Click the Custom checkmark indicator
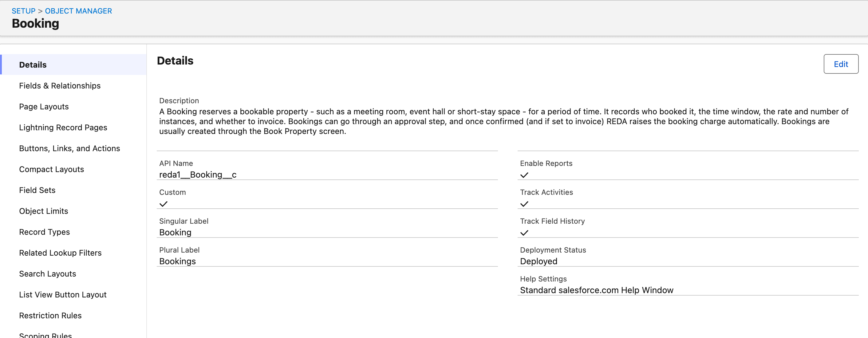The width and height of the screenshot is (868, 338). tap(164, 204)
